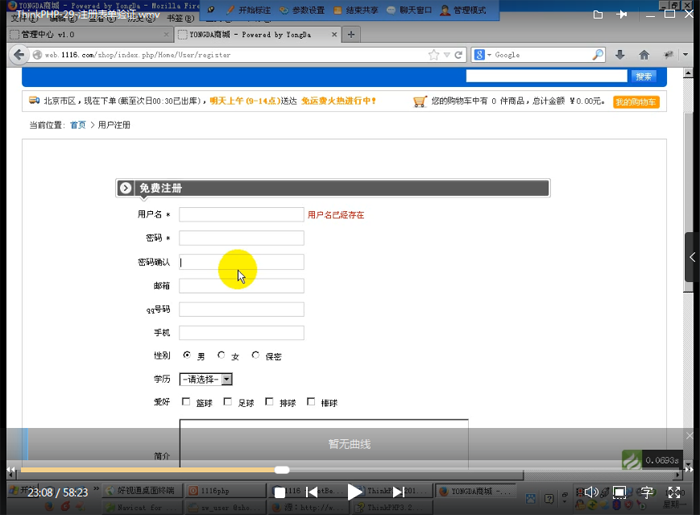
Task: Click the qq号码 input field
Action: (x=242, y=309)
